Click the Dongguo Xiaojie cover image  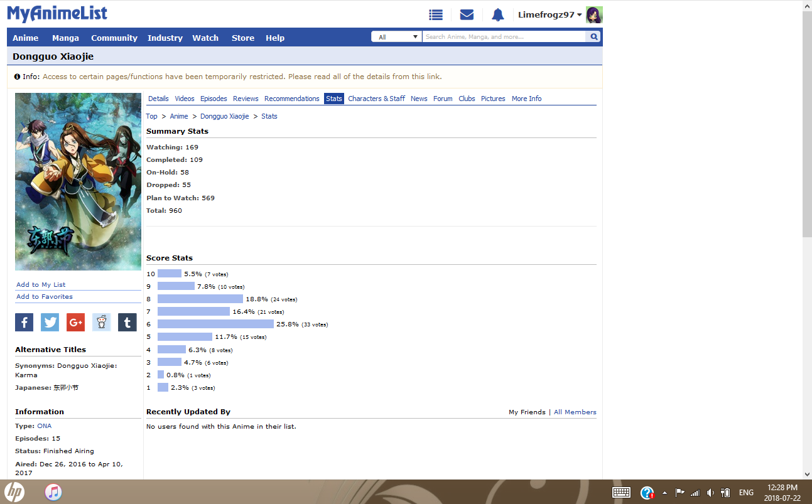78,182
